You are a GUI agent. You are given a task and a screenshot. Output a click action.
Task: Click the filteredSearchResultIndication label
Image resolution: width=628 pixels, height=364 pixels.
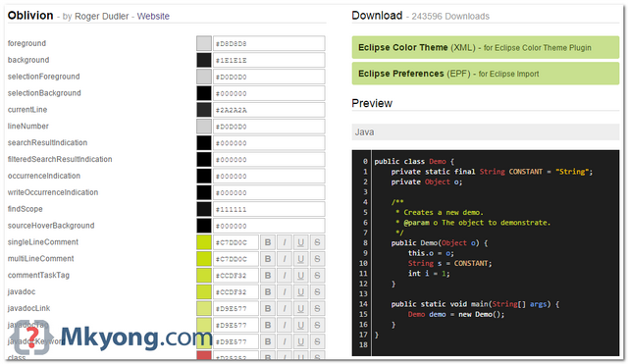(x=60, y=159)
